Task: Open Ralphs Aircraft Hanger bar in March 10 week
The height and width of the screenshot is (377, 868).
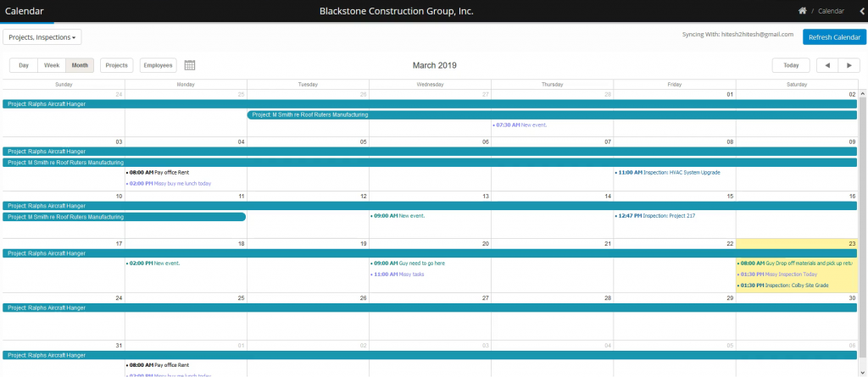Action: pos(430,206)
